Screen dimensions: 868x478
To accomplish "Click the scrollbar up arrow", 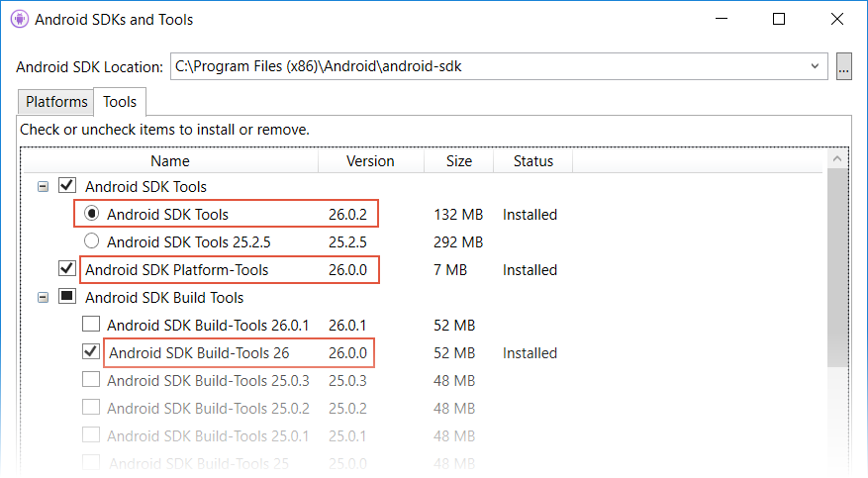I will click(x=837, y=158).
